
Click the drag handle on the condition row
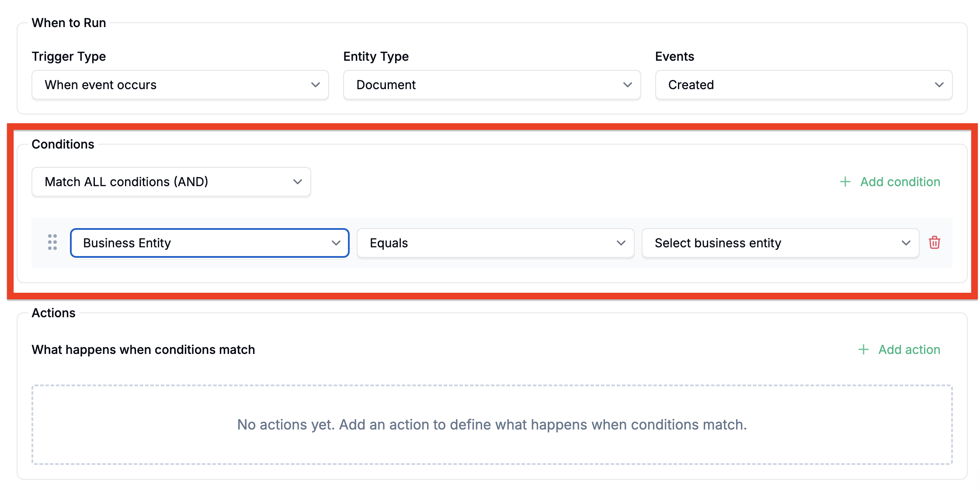(x=52, y=242)
